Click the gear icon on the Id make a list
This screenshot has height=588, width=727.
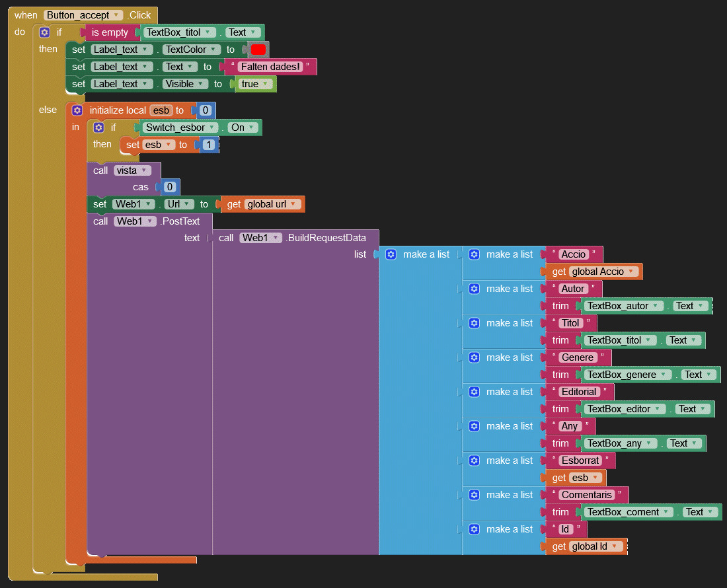[474, 529]
